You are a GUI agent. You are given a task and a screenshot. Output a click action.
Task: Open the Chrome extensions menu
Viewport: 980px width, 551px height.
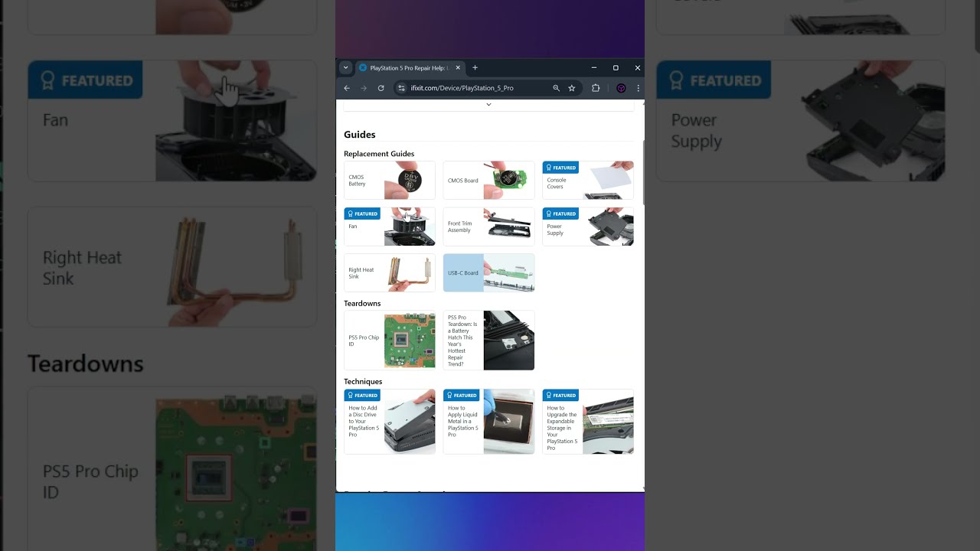click(596, 88)
